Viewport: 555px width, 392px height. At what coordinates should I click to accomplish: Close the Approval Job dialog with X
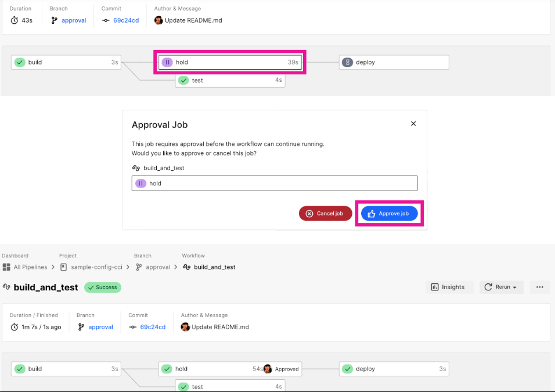413,124
